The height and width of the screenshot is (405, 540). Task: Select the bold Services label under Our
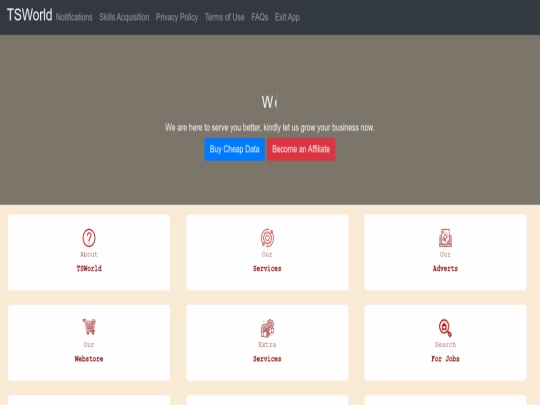(267, 269)
